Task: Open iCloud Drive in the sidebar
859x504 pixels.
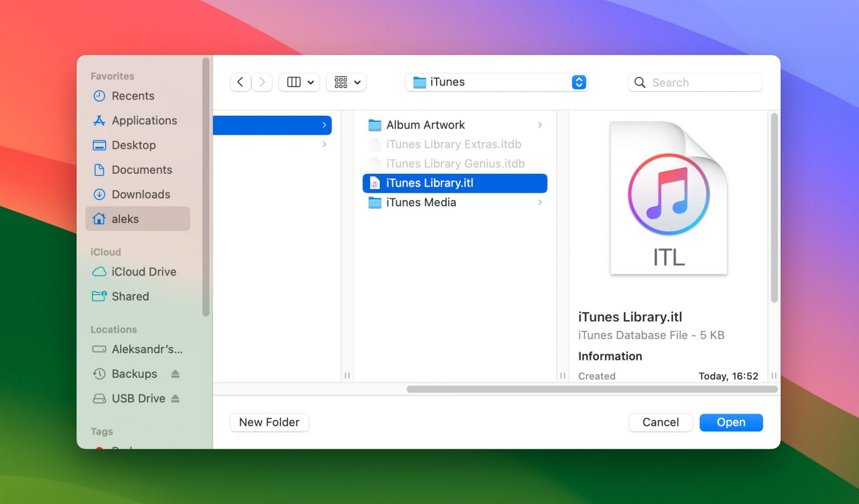Action: (x=138, y=272)
